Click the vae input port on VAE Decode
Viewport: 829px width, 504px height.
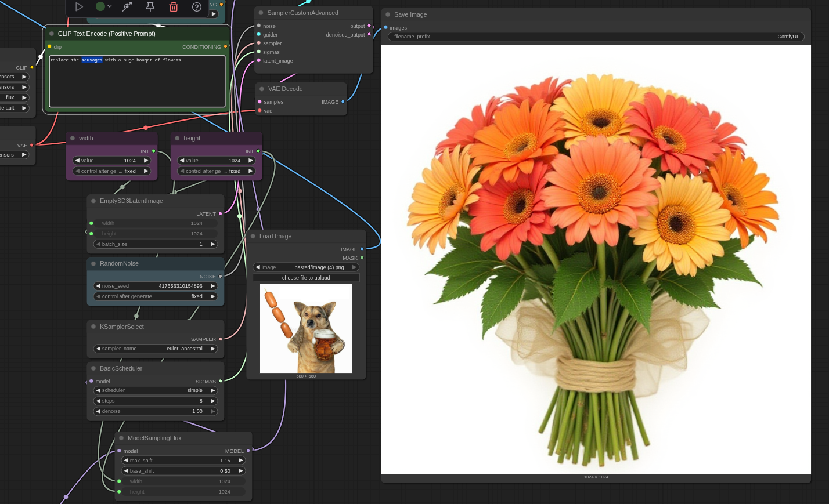[x=259, y=111]
